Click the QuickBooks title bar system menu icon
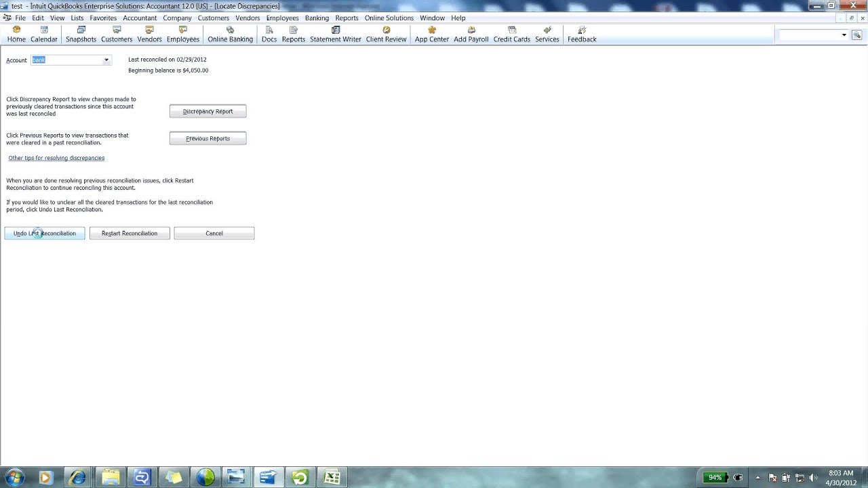The width and height of the screenshot is (868, 488). coord(6,5)
